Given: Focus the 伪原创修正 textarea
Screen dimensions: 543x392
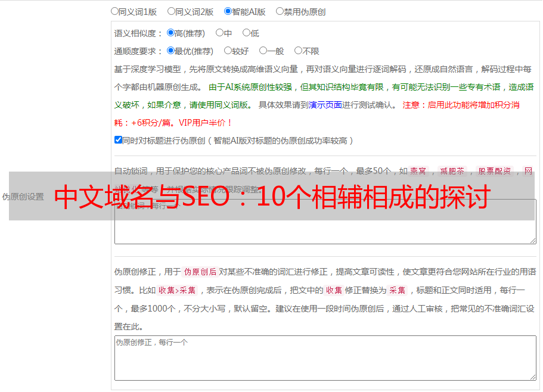Looking at the screenshot, I should (x=325, y=358).
